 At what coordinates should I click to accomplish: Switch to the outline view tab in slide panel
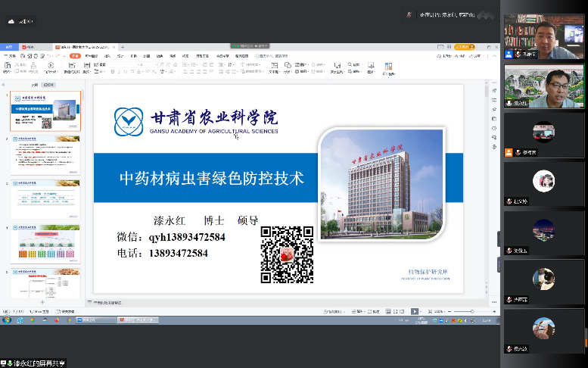[34, 85]
